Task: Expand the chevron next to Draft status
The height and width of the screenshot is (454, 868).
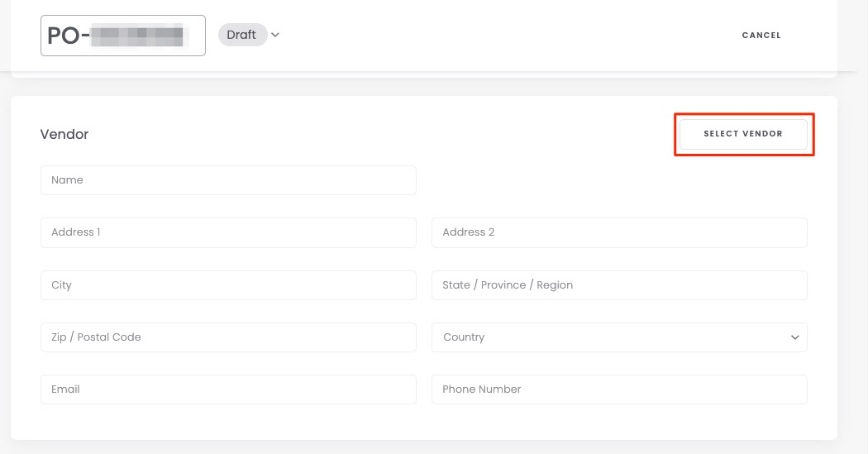Action: (276, 35)
